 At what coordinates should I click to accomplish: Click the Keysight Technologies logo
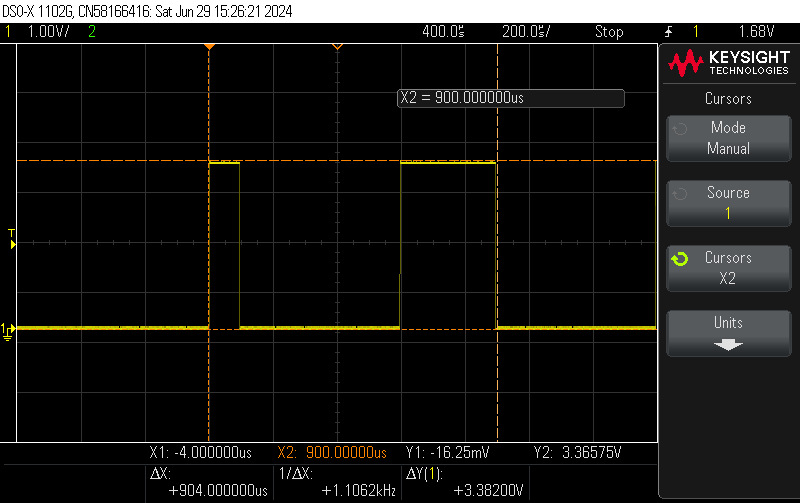(x=729, y=63)
